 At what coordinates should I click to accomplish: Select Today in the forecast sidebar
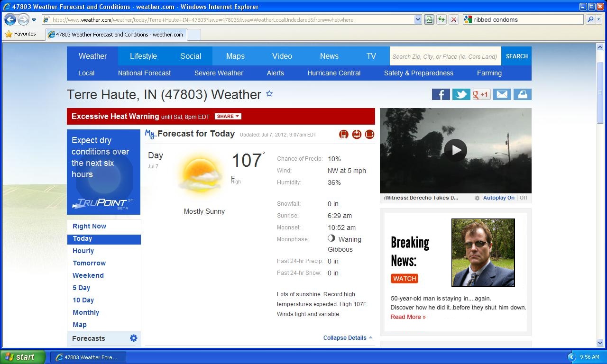coord(104,239)
